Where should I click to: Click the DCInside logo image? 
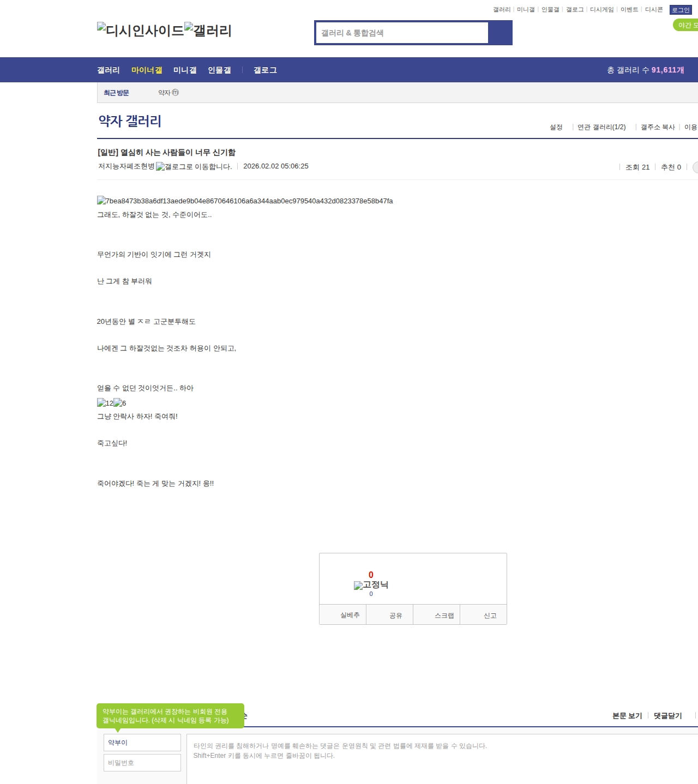[x=140, y=31]
